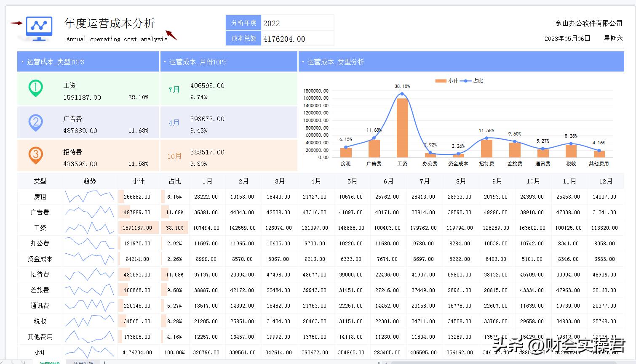636x364 pixels.
Task: Click the 占比 line legend marker
Action: [x=465, y=81]
